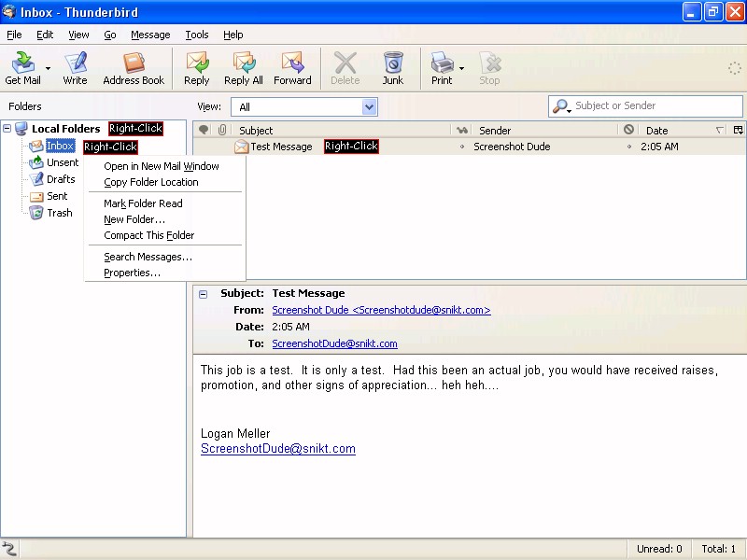747x560 pixels.
Task: Toggle read status dot for Test Message
Action: coord(462,147)
